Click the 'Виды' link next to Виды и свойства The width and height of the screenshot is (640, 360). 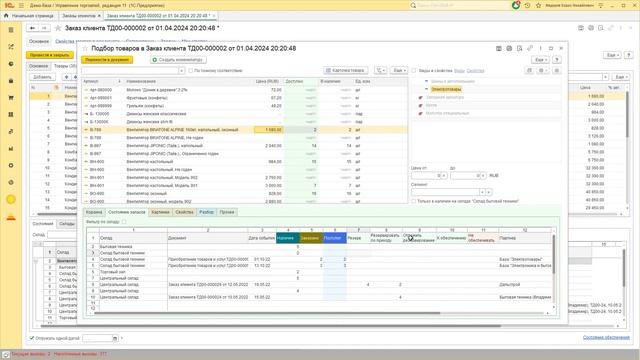[459, 71]
